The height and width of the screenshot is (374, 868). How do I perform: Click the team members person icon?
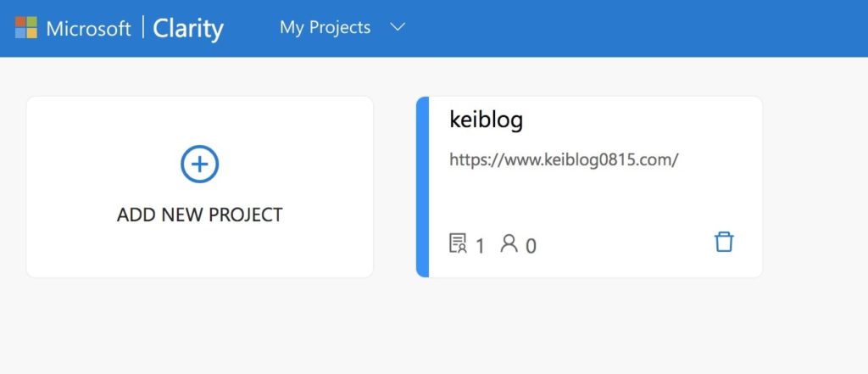(509, 243)
